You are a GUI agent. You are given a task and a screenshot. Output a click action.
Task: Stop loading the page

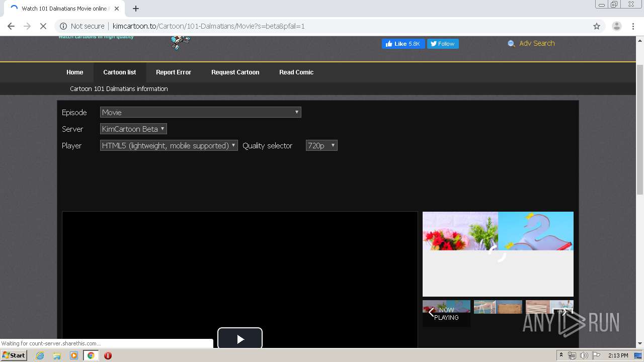coord(43,26)
